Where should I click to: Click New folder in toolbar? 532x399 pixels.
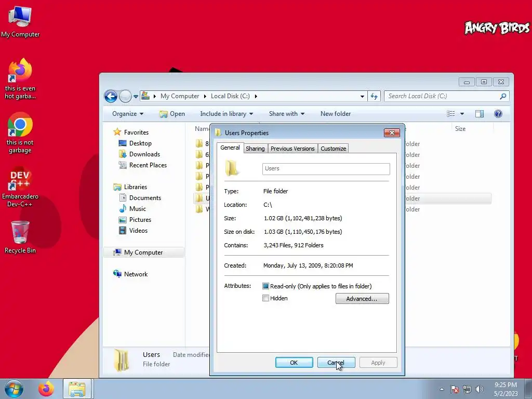tap(336, 114)
